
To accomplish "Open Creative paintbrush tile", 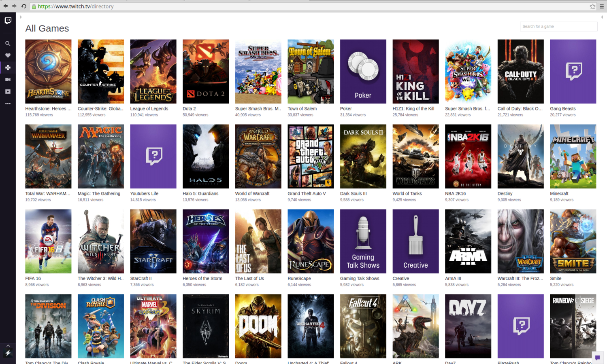I will point(415,241).
